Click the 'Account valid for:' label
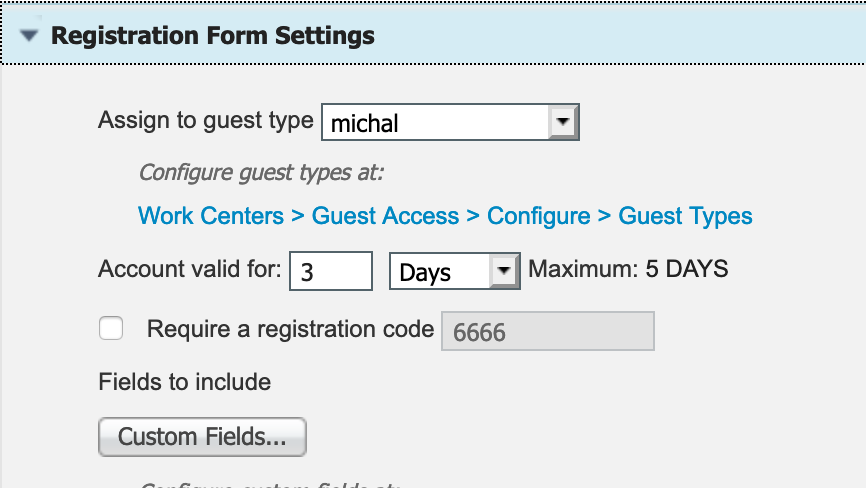Image resolution: width=866 pixels, height=488 pixels. (x=190, y=269)
